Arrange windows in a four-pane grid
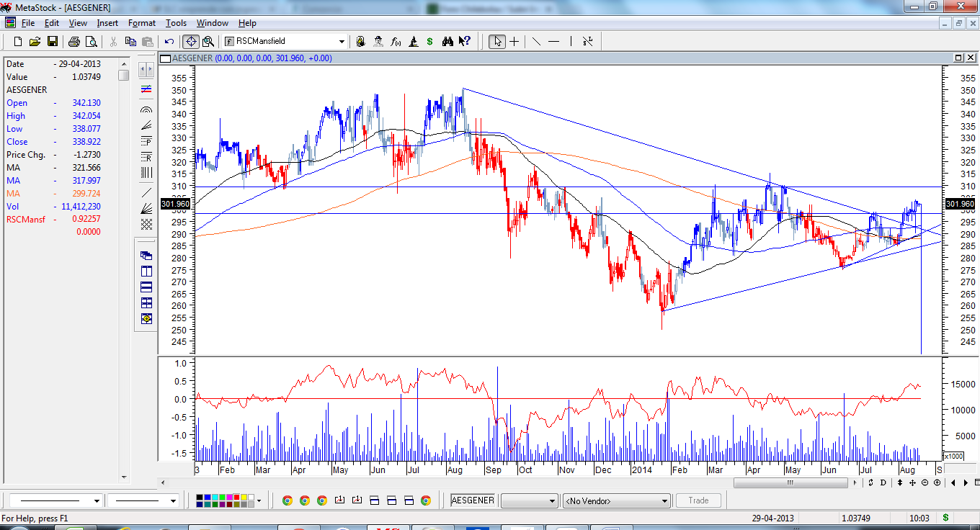This screenshot has height=530, width=980. [x=146, y=302]
